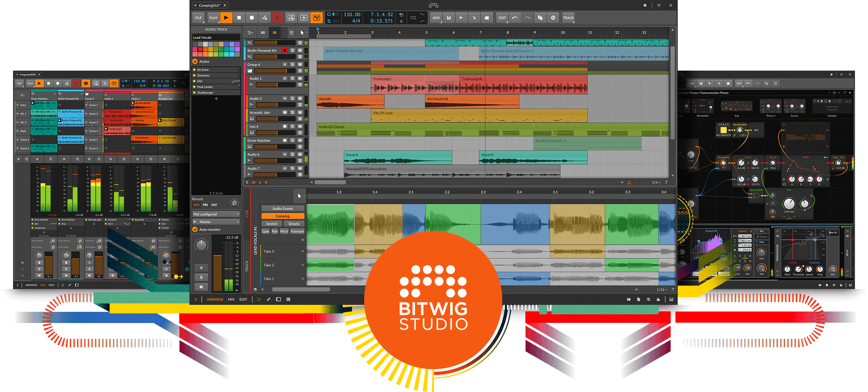Screen dimensions: 868x392
Task: Mute the Acoustic Jam track
Action: click(x=300, y=112)
